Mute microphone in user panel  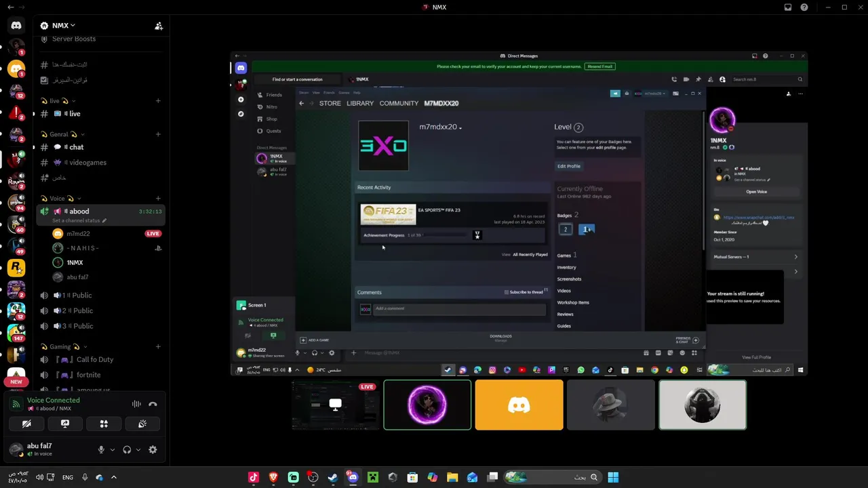[101, 450]
